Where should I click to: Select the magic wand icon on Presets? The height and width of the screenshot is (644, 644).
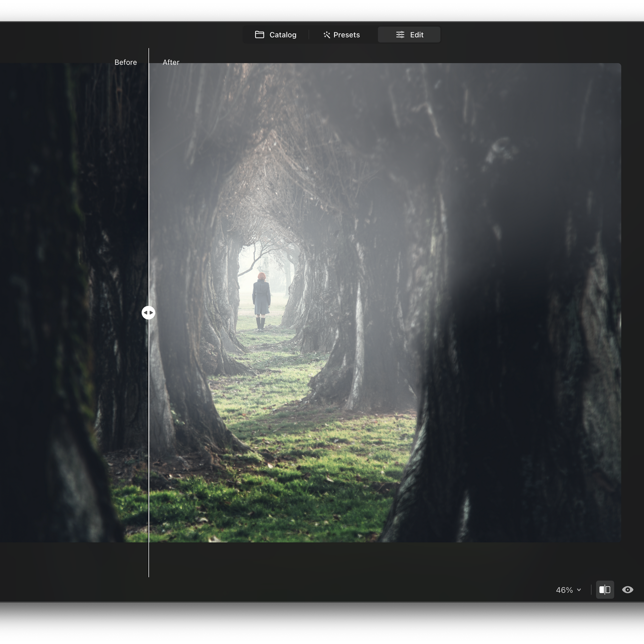pos(327,35)
